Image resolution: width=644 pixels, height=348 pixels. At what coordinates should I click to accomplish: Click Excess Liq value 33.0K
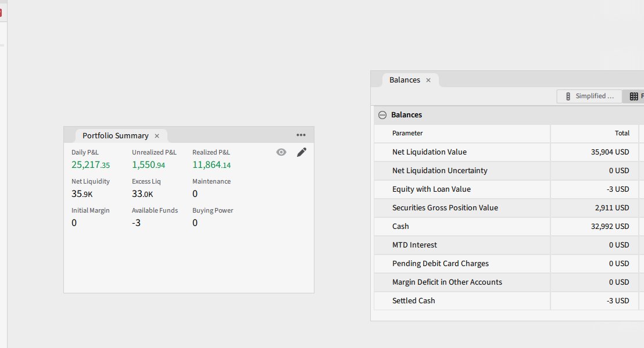[x=142, y=194]
